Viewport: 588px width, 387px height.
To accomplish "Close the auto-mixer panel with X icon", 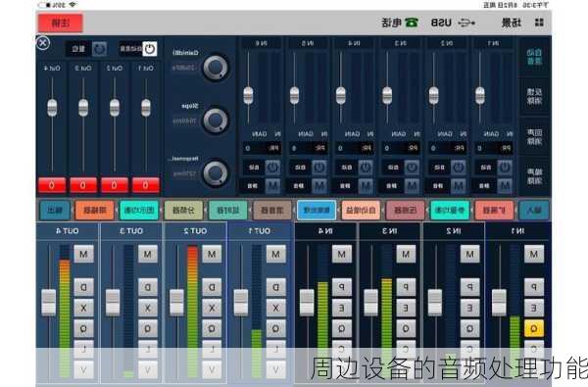I will tap(43, 43).
